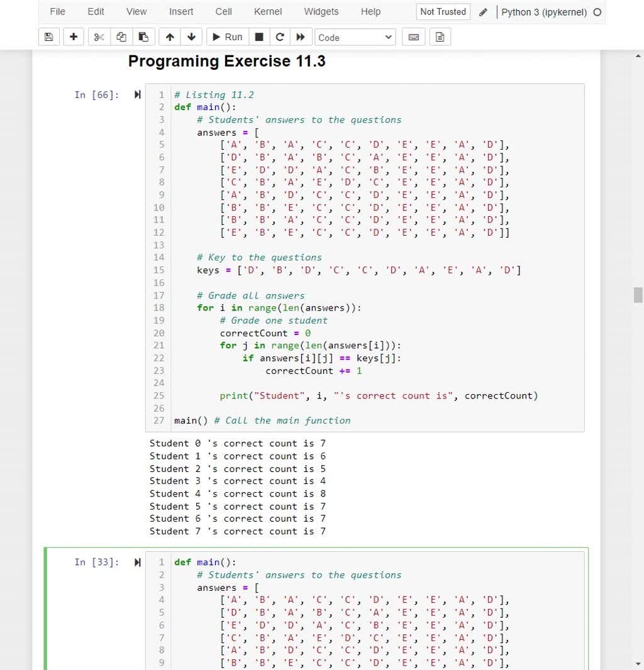The height and width of the screenshot is (670, 644).
Task: Open the keyboard shortcuts icon
Action: coord(413,36)
